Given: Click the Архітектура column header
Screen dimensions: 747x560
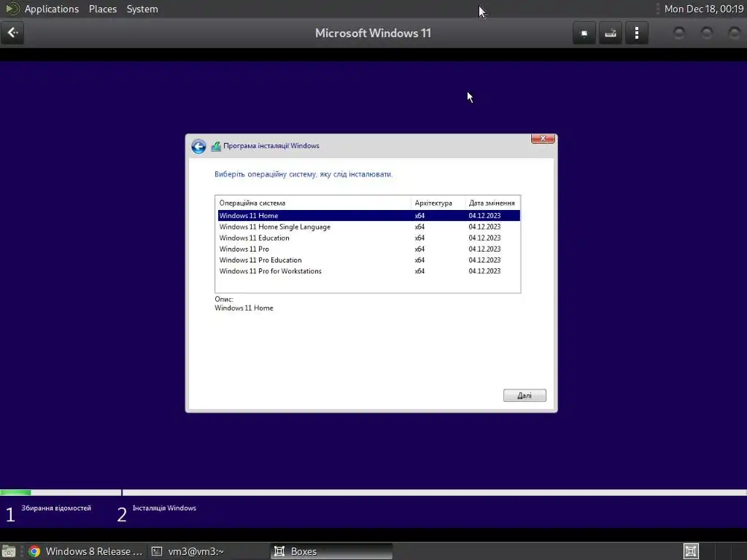Looking at the screenshot, I should coord(438,203).
